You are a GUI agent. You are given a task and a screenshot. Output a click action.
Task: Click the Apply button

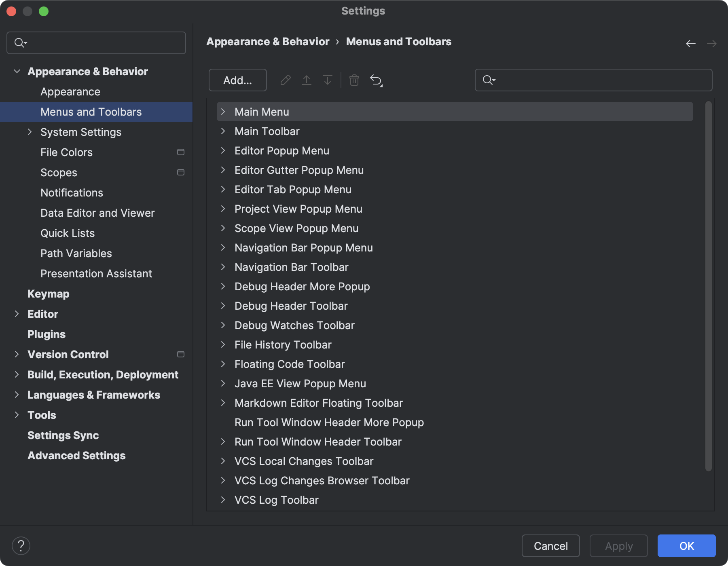point(618,546)
